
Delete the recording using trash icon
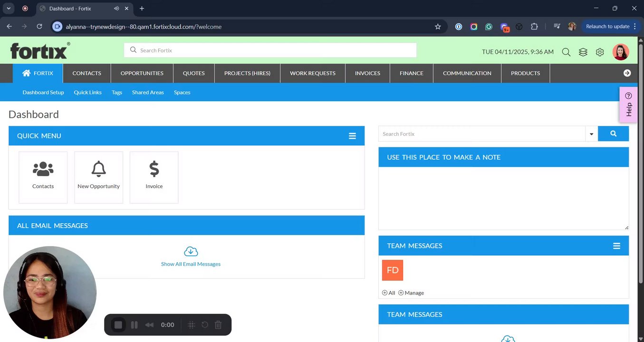218,325
